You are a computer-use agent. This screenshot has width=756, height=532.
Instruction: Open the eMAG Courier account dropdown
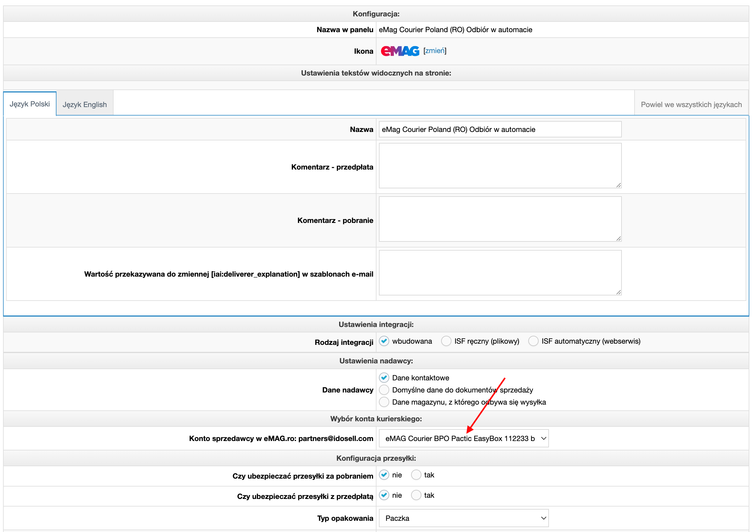(464, 438)
